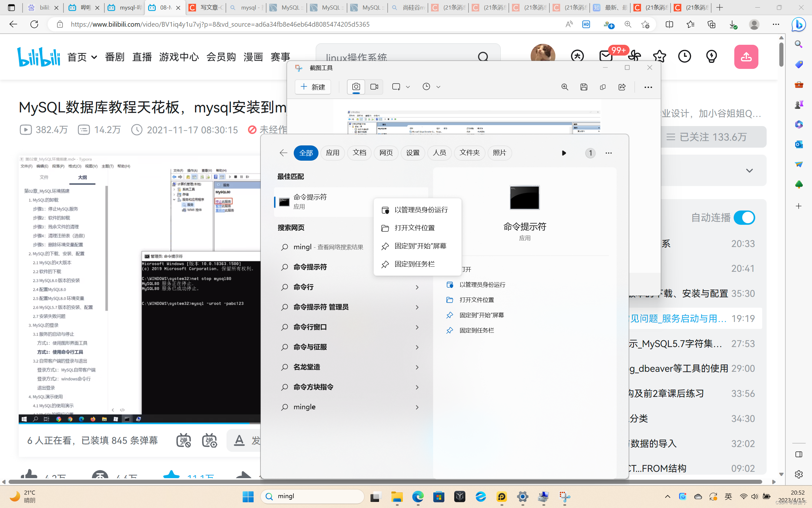Select the 全部 filter in search panel
The width and height of the screenshot is (812, 508).
click(306, 153)
